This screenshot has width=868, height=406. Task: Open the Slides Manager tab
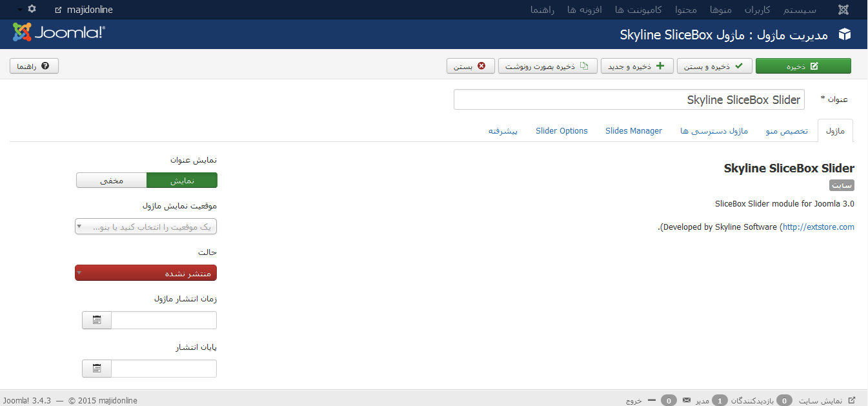pyautogui.click(x=634, y=131)
